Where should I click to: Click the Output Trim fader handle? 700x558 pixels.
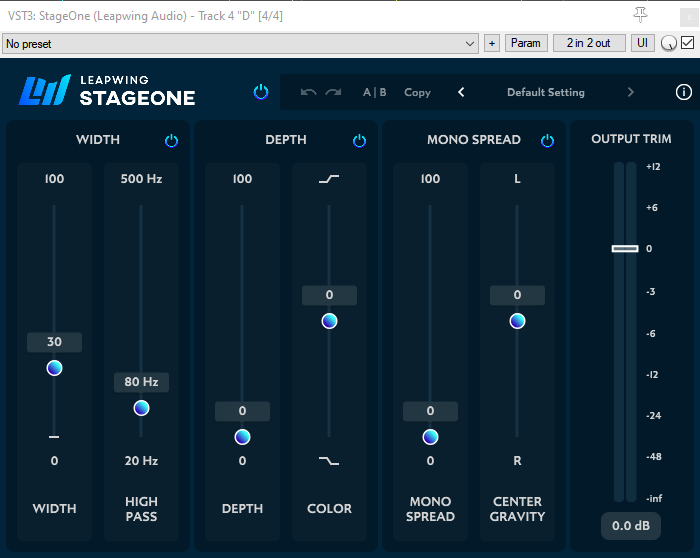click(x=625, y=248)
